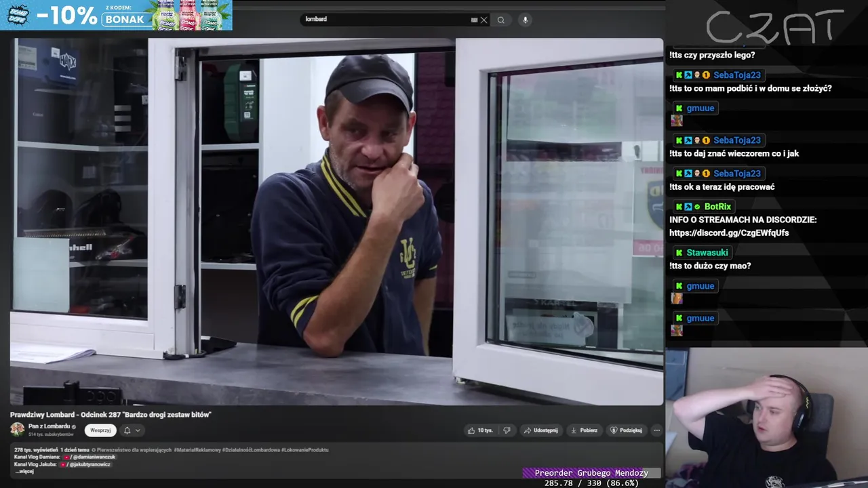Click the video title text

click(111, 415)
